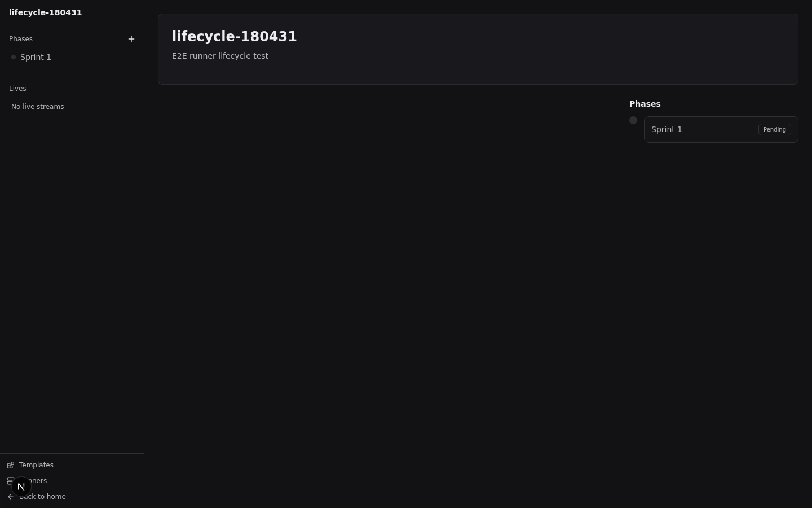
Task: Add a new phase with plus icon
Action: click(x=131, y=39)
